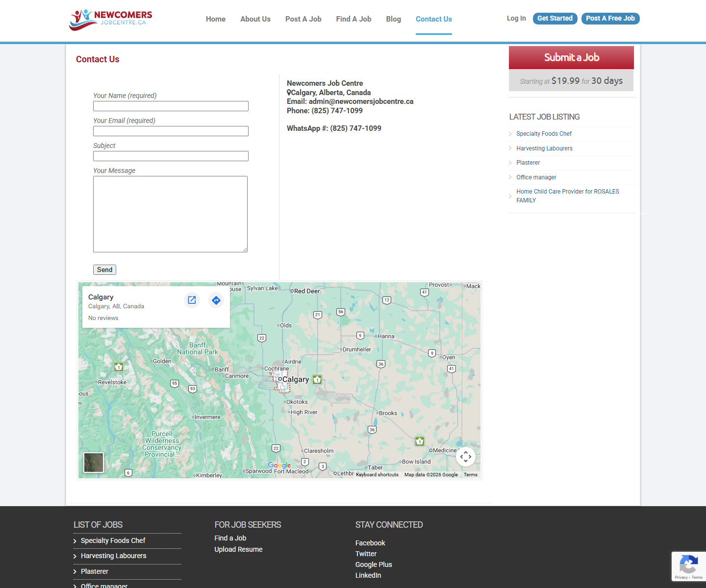Image resolution: width=706 pixels, height=588 pixels.
Task: Click chevron next to Specialty Foods Chef in footer
Action: [x=75, y=541]
